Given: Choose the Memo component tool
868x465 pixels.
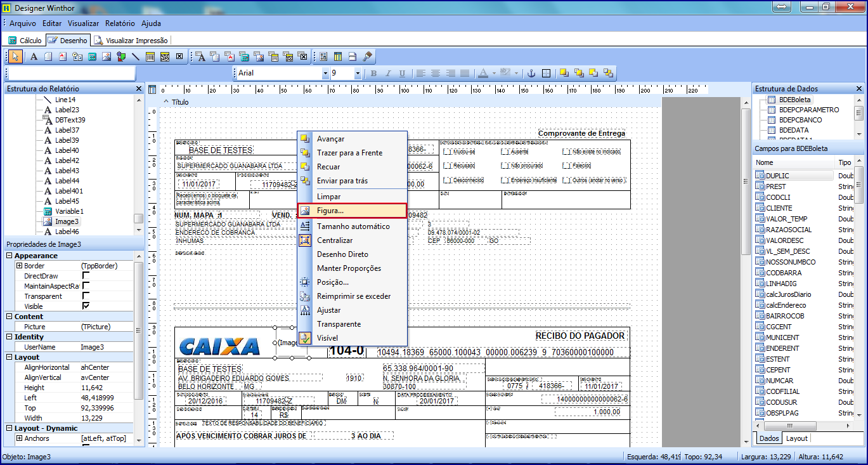Looking at the screenshot, I should 48,56.
